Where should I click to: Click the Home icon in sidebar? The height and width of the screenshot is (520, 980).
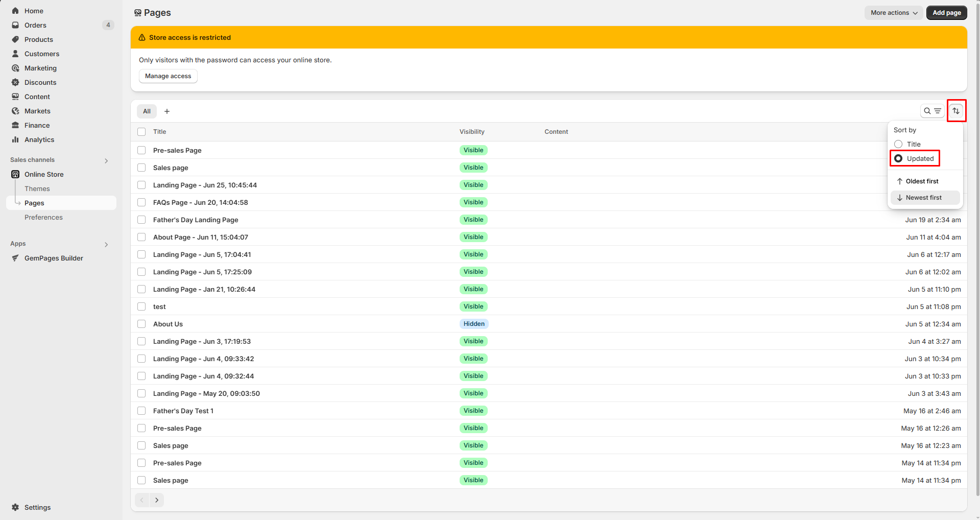[15, 11]
